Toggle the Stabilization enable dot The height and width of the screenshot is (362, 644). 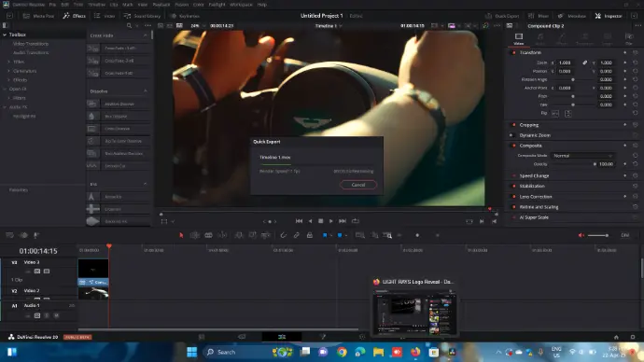tap(514, 186)
